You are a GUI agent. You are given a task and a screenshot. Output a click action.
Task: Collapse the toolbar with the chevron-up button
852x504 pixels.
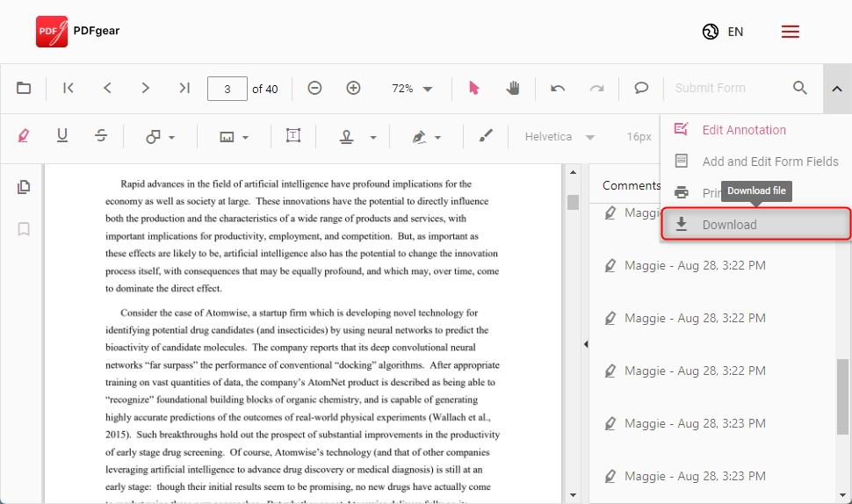[x=837, y=88]
